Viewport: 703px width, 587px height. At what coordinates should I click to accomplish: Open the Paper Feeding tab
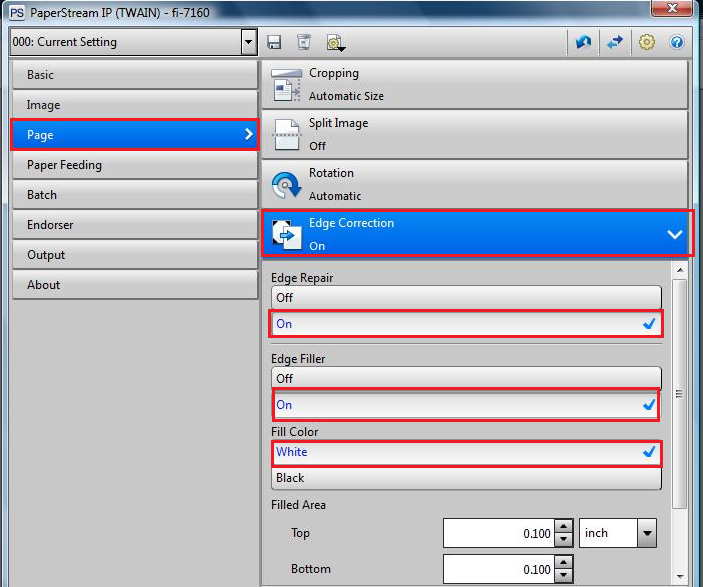[135, 165]
